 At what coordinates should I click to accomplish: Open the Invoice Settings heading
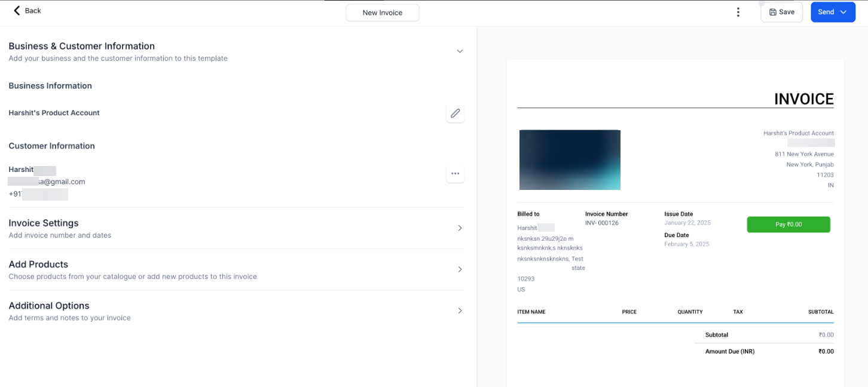[44, 223]
